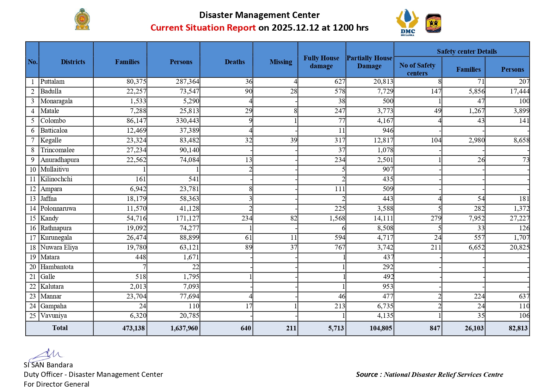Select the Fully House damage header
This screenshot has height=392, width=555.
pyautogui.click(x=321, y=62)
